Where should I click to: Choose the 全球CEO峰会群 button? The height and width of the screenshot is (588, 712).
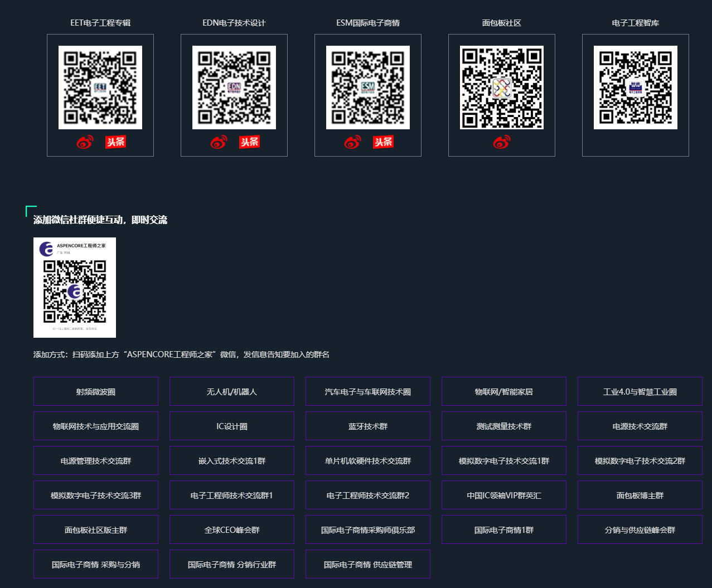pyautogui.click(x=232, y=529)
